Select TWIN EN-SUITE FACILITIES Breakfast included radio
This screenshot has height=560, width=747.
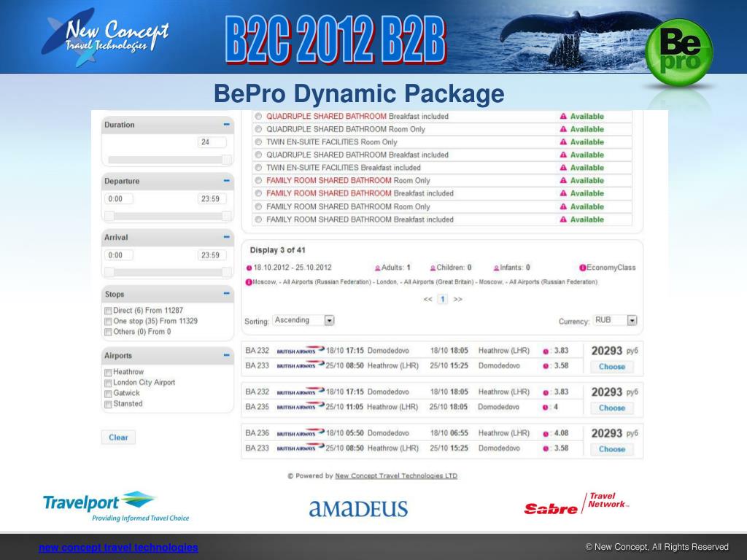tap(258, 168)
